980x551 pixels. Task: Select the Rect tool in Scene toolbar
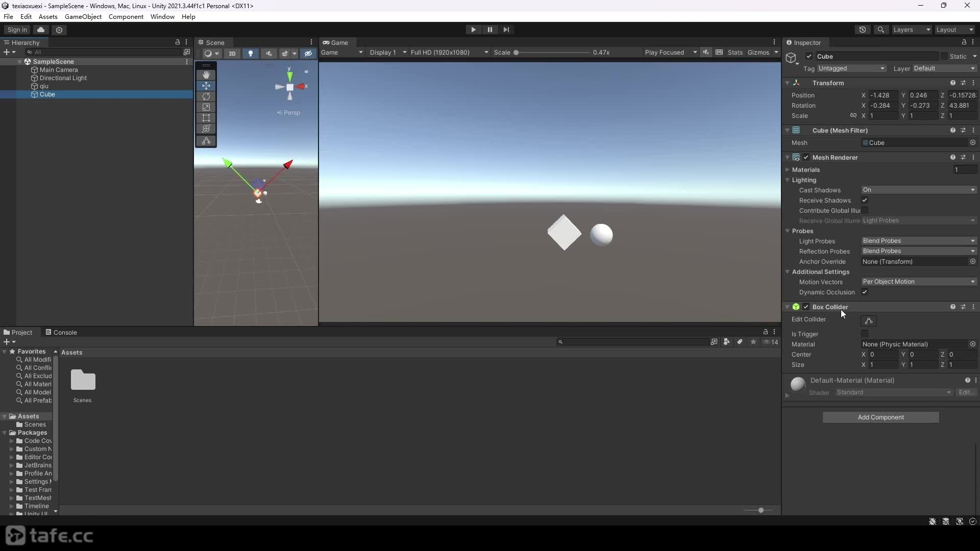[x=206, y=118]
